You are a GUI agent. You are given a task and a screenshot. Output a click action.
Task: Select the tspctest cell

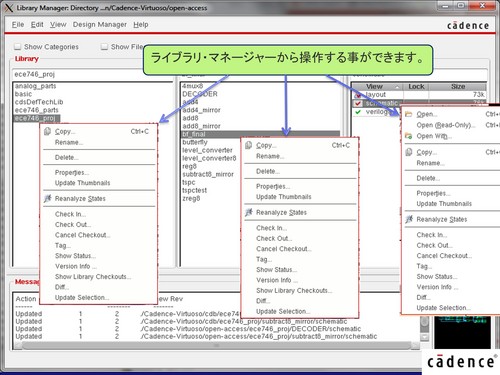[194, 190]
